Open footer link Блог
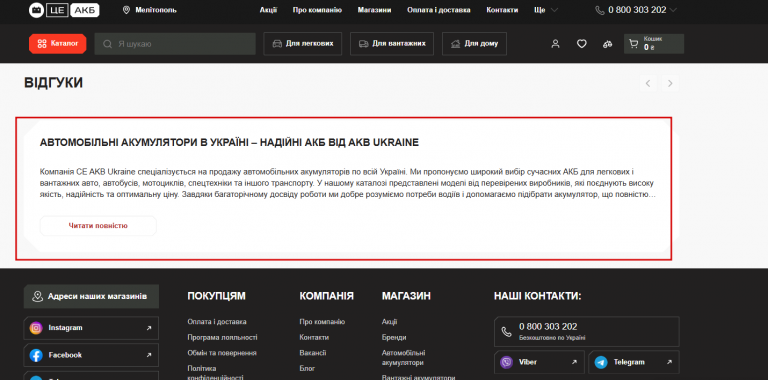The image size is (768, 380). coord(307,368)
